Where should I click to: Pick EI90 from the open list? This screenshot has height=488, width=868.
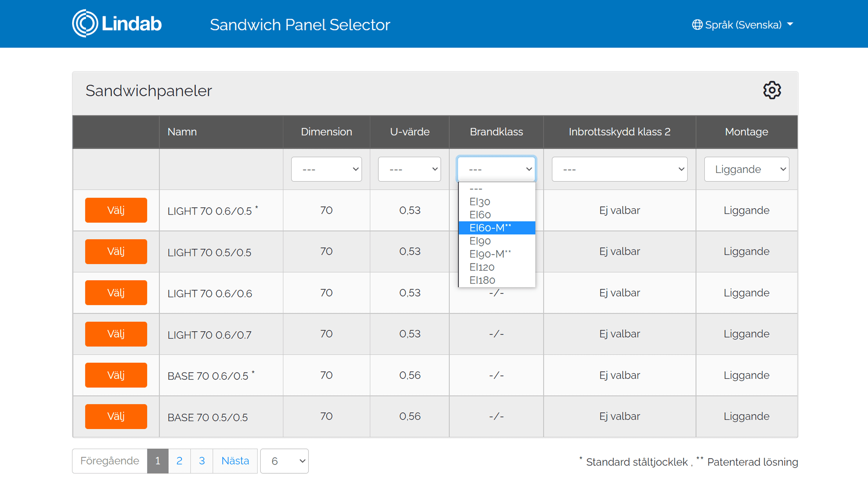point(480,241)
